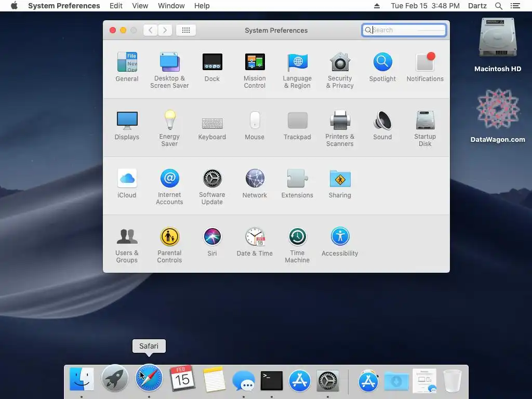Open the Downloads folder in Dock
The image size is (532, 399).
pos(396,381)
